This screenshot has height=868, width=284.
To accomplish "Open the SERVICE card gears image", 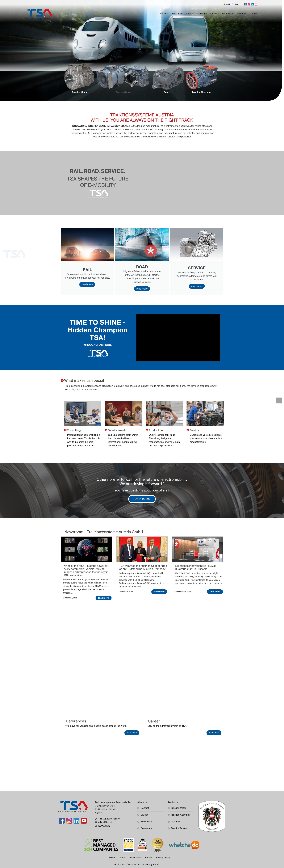I will (197, 245).
